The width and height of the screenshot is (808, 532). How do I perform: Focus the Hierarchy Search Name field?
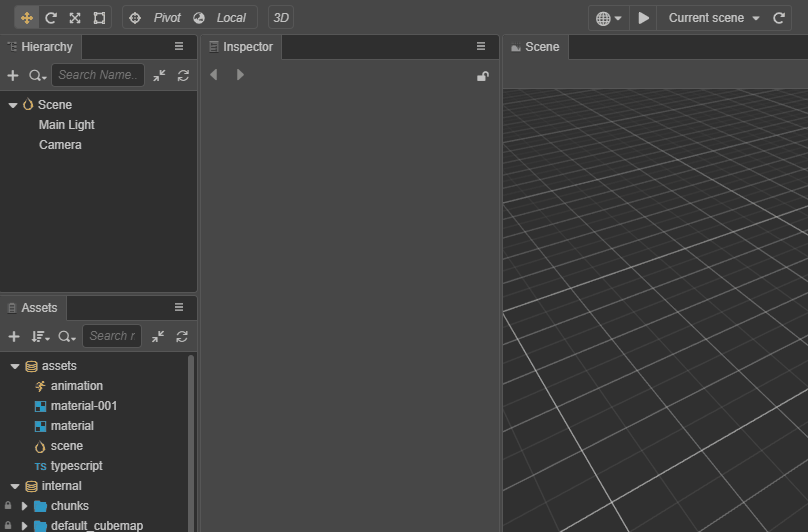(x=98, y=75)
